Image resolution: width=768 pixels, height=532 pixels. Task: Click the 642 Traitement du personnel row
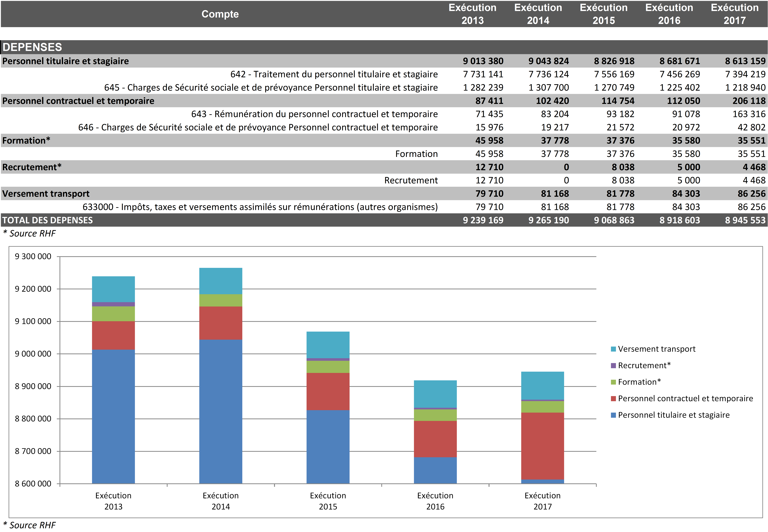click(334, 74)
